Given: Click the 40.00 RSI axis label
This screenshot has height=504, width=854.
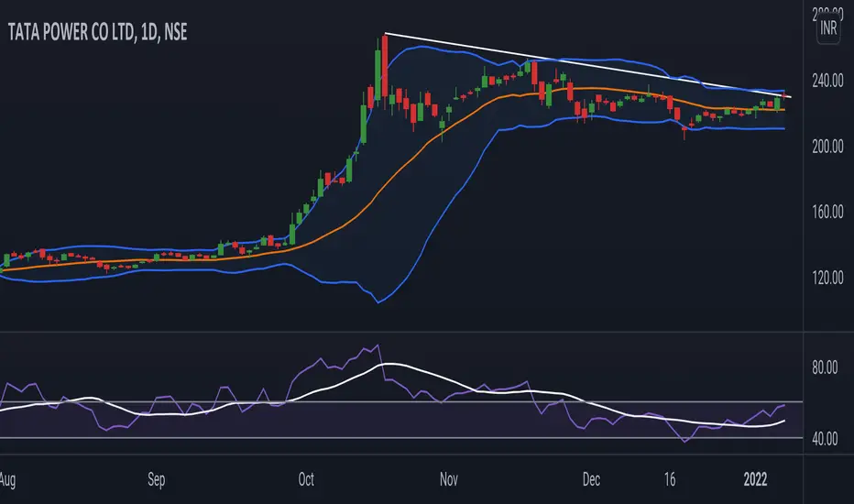Looking at the screenshot, I should tap(825, 438).
